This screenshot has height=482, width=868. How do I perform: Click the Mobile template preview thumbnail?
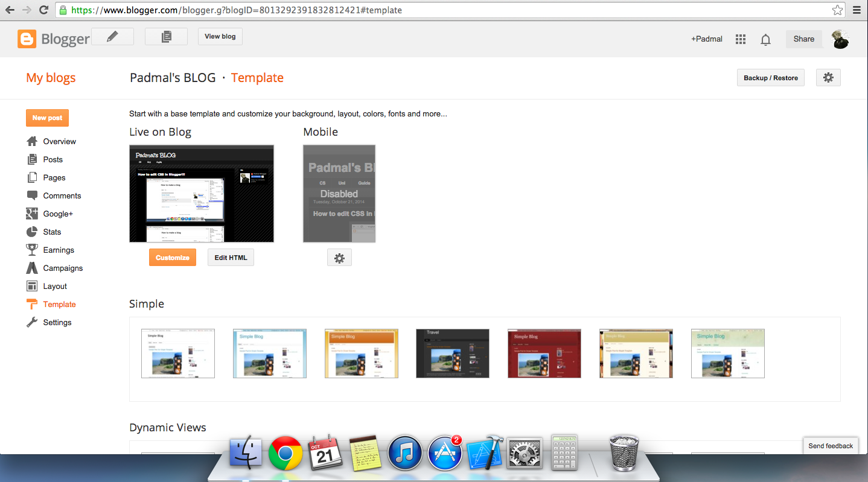[x=339, y=194]
